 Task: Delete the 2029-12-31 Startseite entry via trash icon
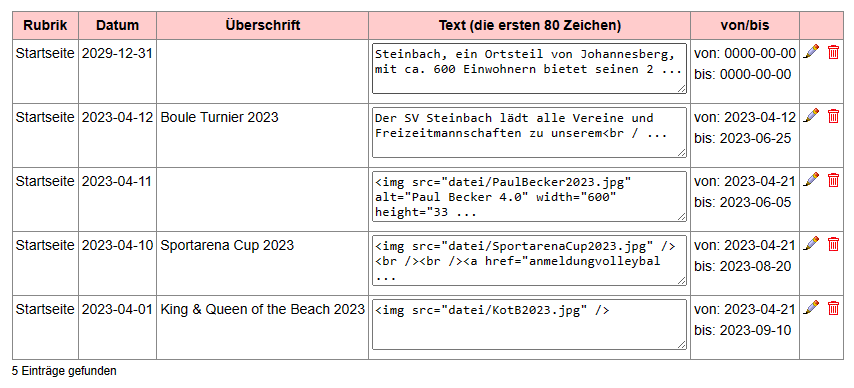(x=833, y=52)
